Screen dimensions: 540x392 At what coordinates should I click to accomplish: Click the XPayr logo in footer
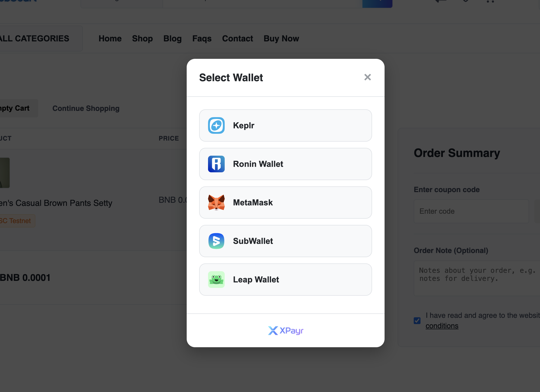click(x=286, y=331)
